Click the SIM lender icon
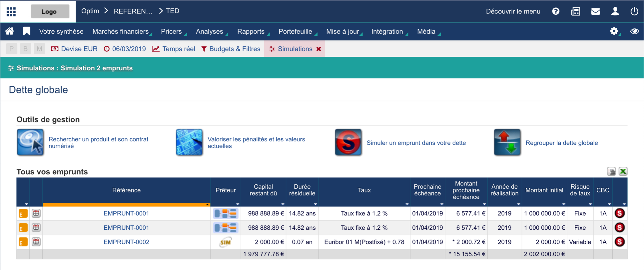Image resolution: width=644 pixels, height=270 pixels. tap(226, 242)
